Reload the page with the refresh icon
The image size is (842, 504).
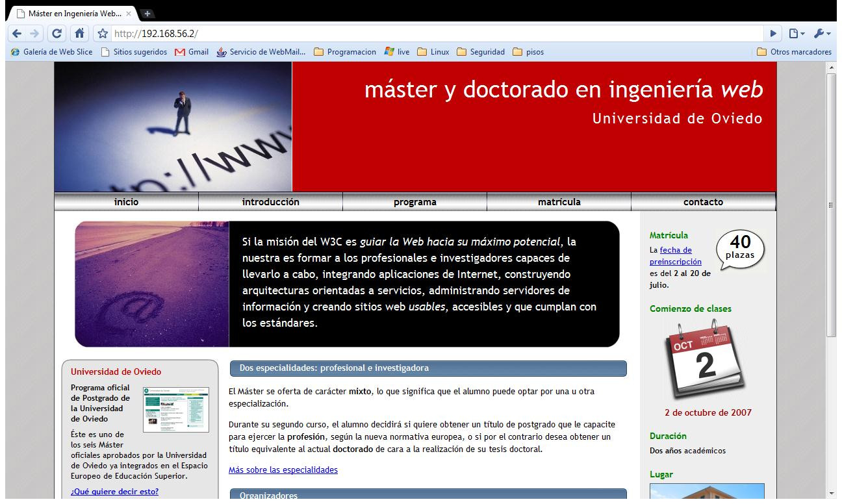point(57,33)
